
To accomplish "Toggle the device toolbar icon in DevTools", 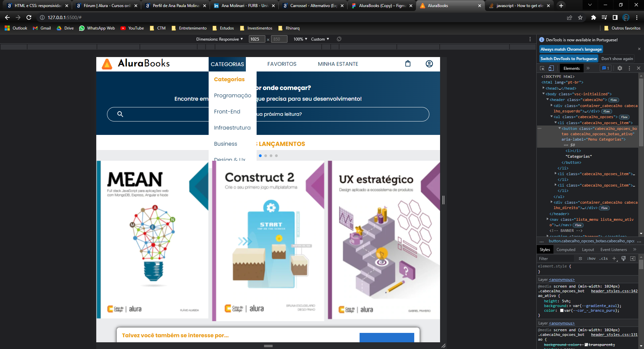I will tap(551, 68).
